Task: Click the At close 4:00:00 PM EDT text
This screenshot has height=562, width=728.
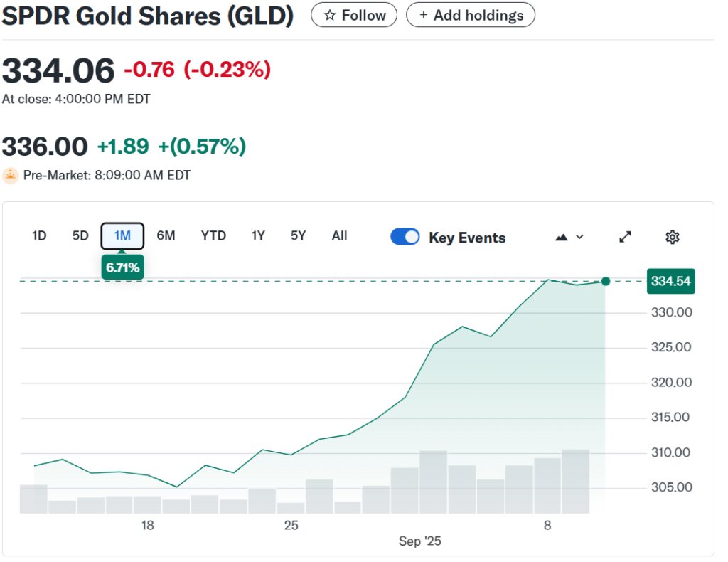Action: [x=76, y=99]
